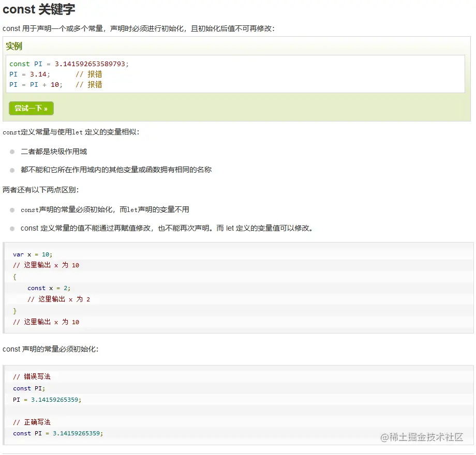Click the 正确写法 comment label
This screenshot has height=455, width=476.
34,422
